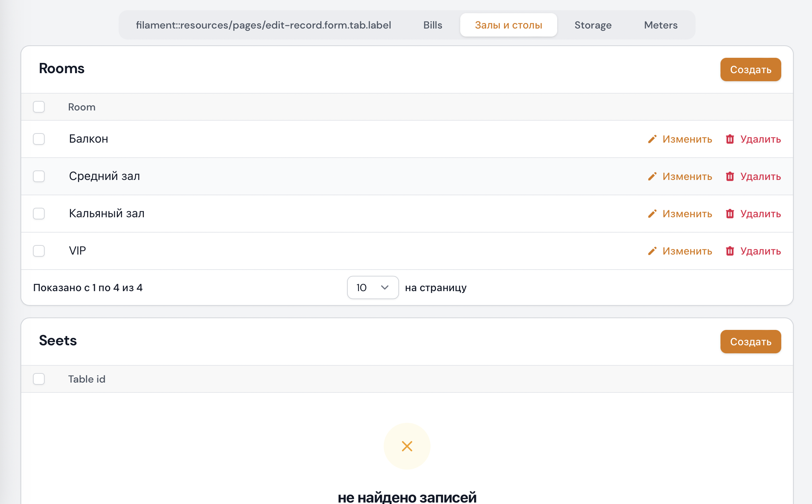Click the trash delete icon for Балкон
This screenshot has height=504, width=812.
pos(730,139)
